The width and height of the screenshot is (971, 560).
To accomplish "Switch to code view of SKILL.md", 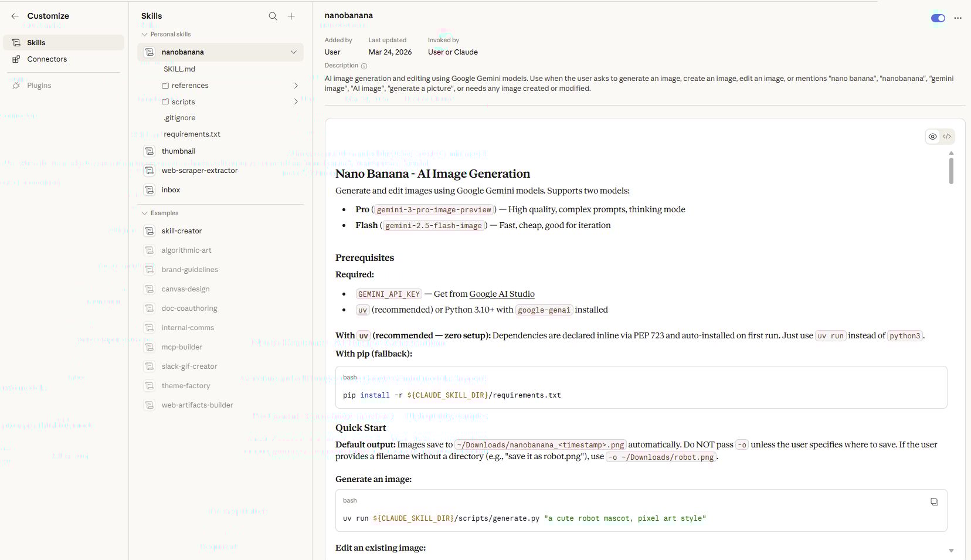I will click(946, 136).
